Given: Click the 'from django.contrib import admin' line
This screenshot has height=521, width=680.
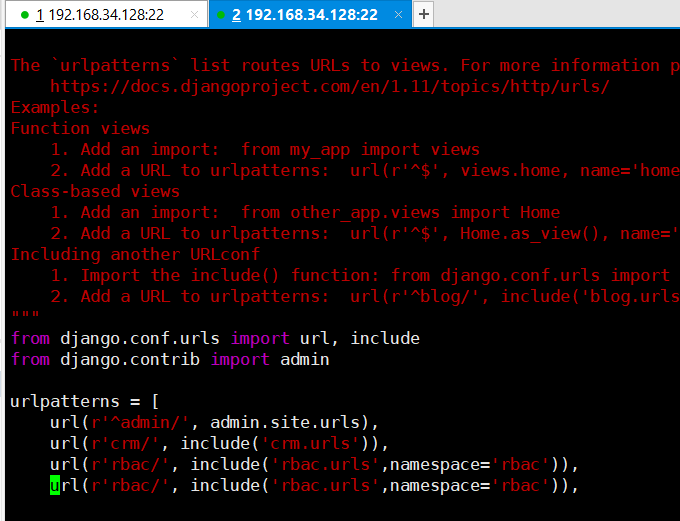Looking at the screenshot, I should (170, 359).
